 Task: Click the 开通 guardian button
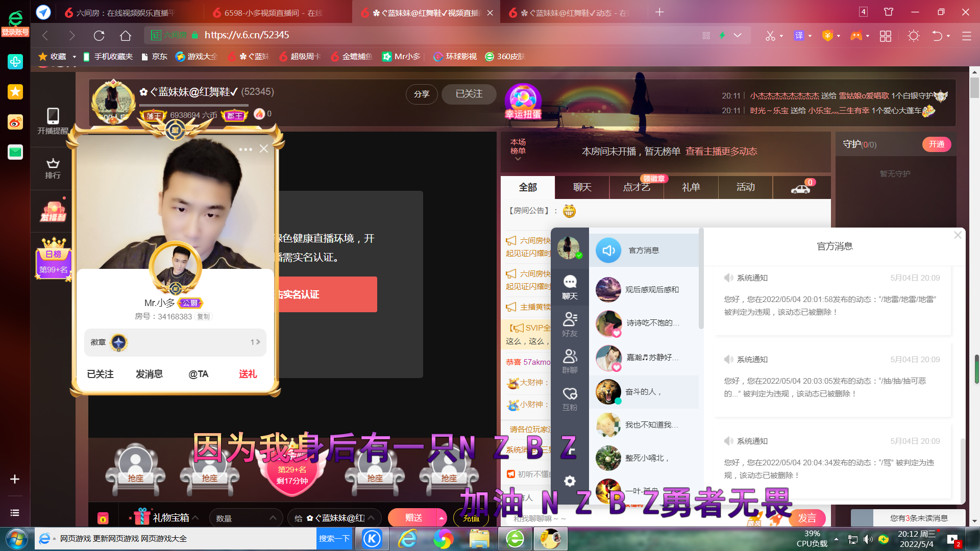pyautogui.click(x=937, y=144)
